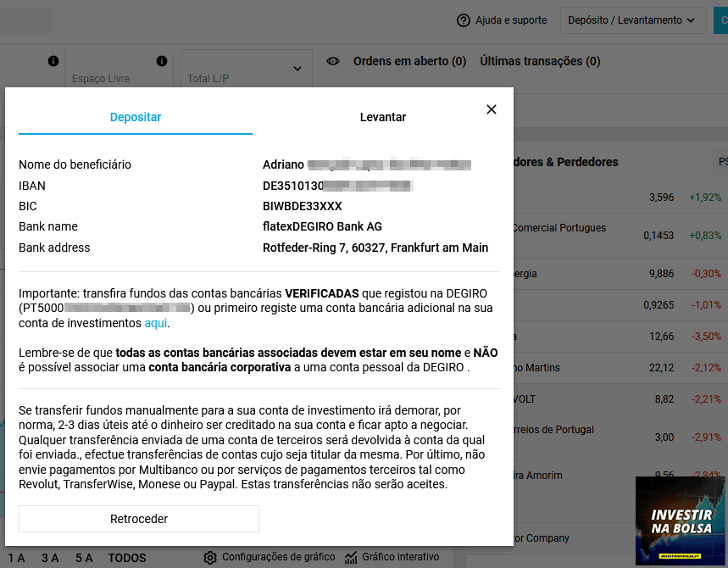Viewport: 728px width, 568px height.
Task: Toggle the eye visibility icon near Ordens
Action: pyautogui.click(x=333, y=61)
